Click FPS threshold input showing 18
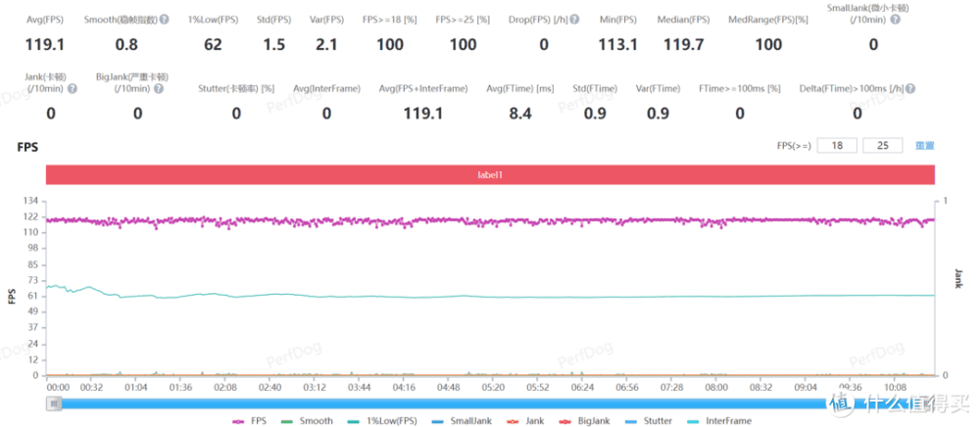Screen dimensions: 980x427 (x=835, y=146)
